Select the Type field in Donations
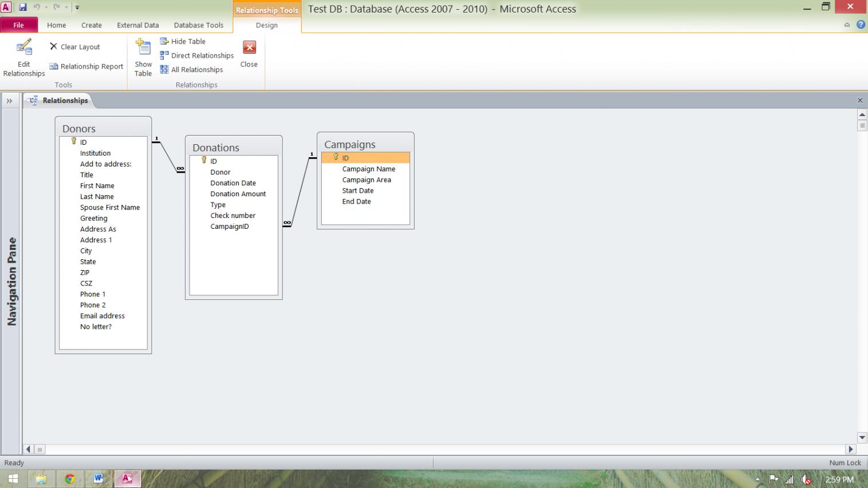This screenshot has width=868, height=488. pos(234,205)
